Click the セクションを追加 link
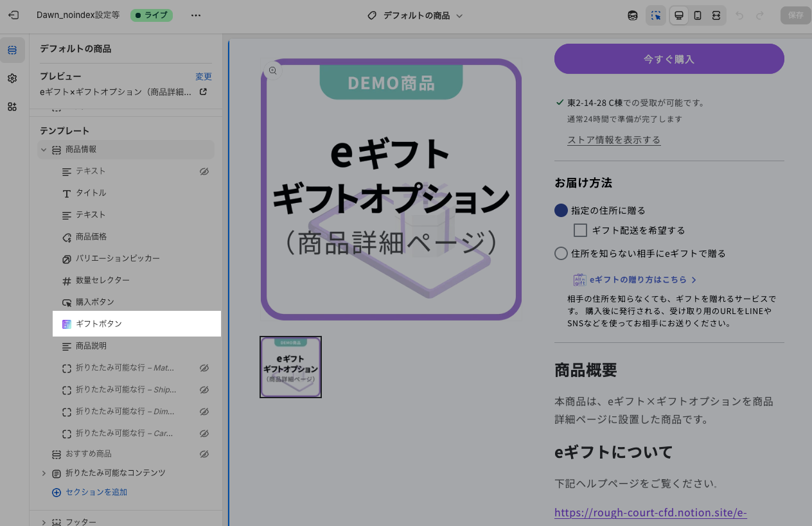The width and height of the screenshot is (812, 526). click(96, 492)
